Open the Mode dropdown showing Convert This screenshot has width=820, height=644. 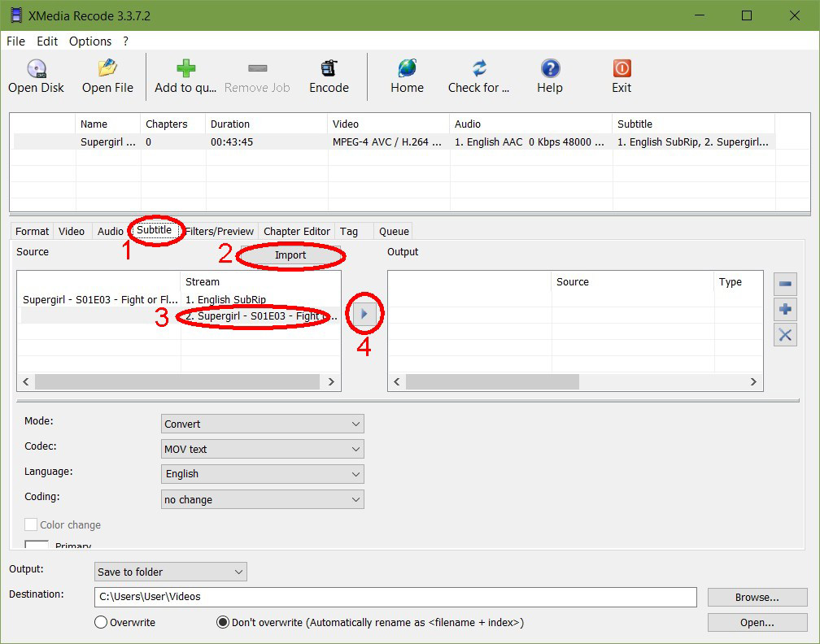(x=263, y=424)
